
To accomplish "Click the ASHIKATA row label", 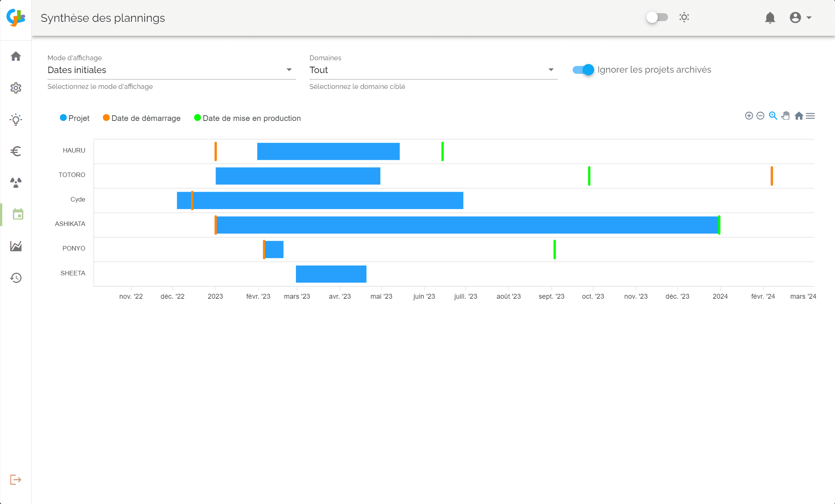I will pyautogui.click(x=70, y=224).
